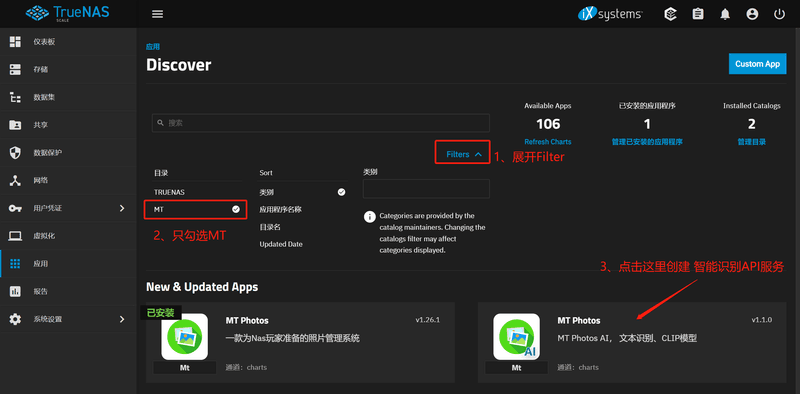Open the 存储 storage menu
Screen dimensions: 800x394
(68, 69)
